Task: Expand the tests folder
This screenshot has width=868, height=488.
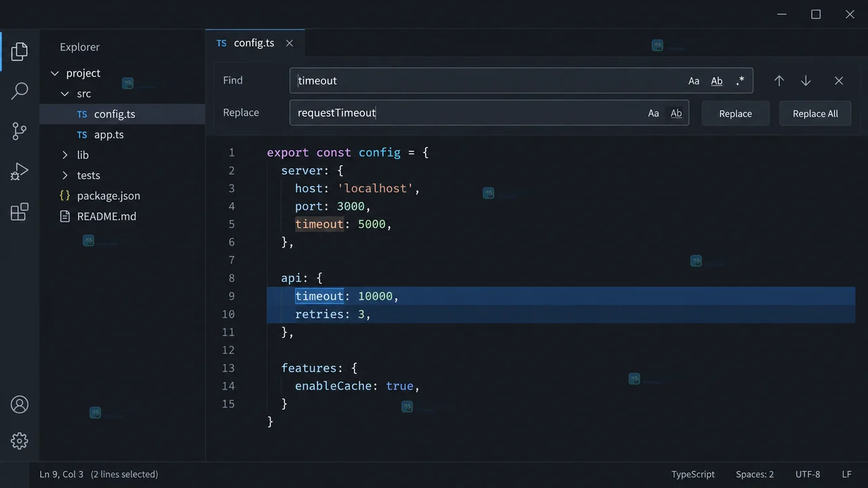Action: tap(65, 176)
